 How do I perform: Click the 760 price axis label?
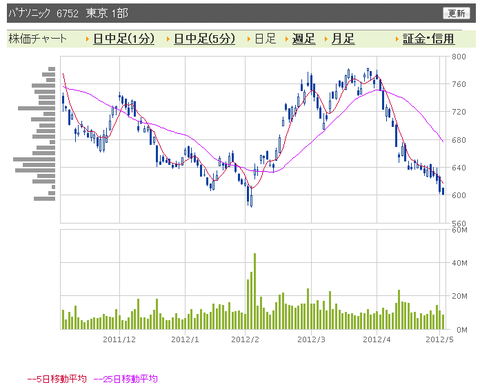pyautogui.click(x=459, y=84)
